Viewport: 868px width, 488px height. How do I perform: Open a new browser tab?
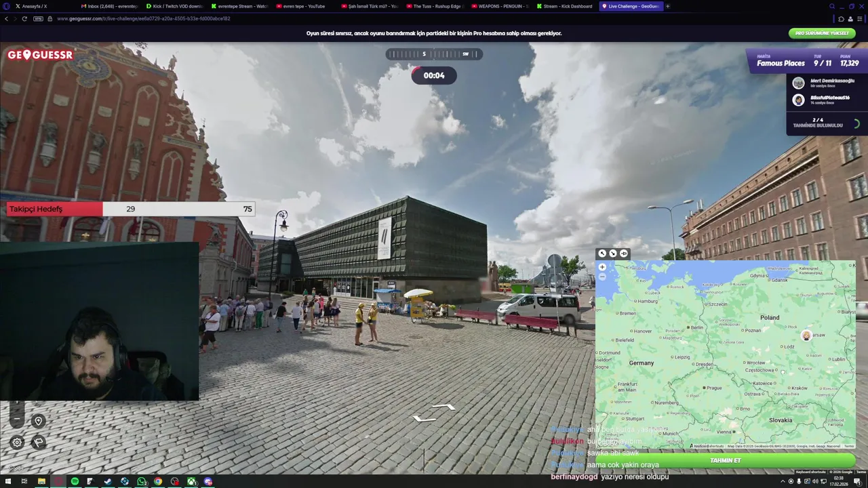pos(667,6)
